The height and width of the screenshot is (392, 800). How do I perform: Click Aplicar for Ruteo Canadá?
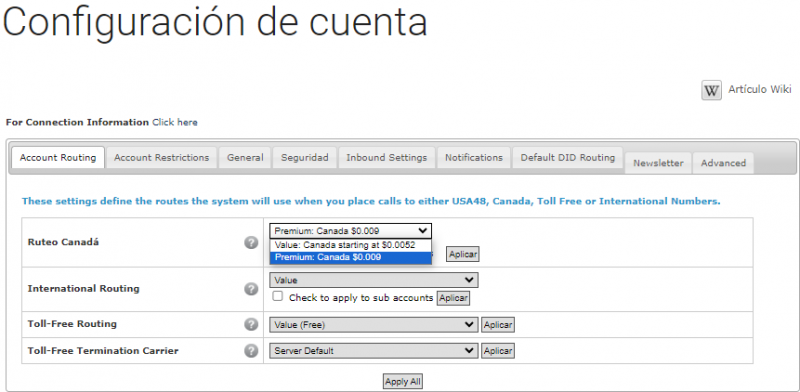463,254
